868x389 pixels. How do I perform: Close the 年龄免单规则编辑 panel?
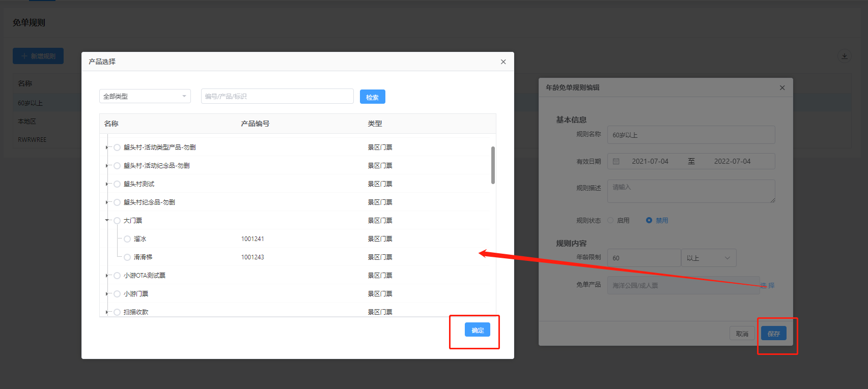click(782, 88)
